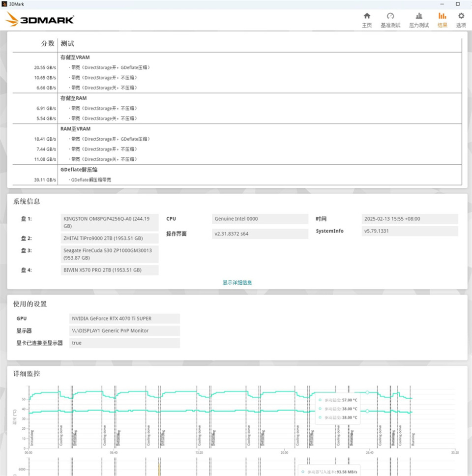Click the v5.79.1331 SystemInfo field
Image resolution: width=472 pixels, height=476 pixels.
tap(410, 231)
